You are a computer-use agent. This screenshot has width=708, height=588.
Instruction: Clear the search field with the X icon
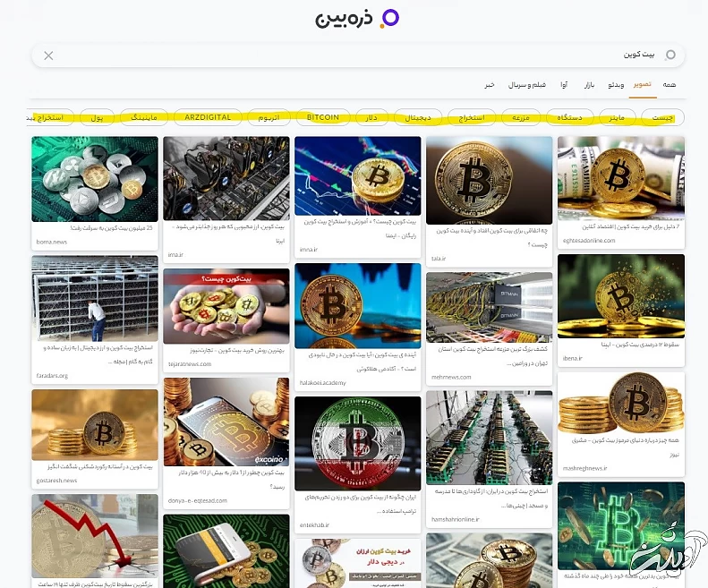point(48,55)
